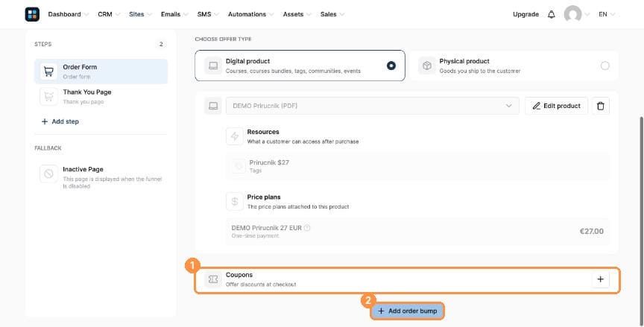The width and height of the screenshot is (644, 327).
Task: Click the user avatar icon
Action: point(572,14)
